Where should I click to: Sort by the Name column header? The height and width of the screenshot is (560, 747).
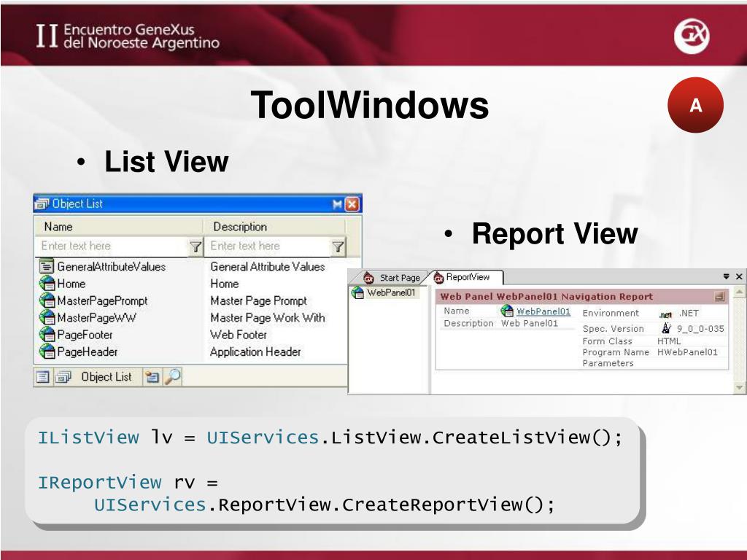point(119,227)
